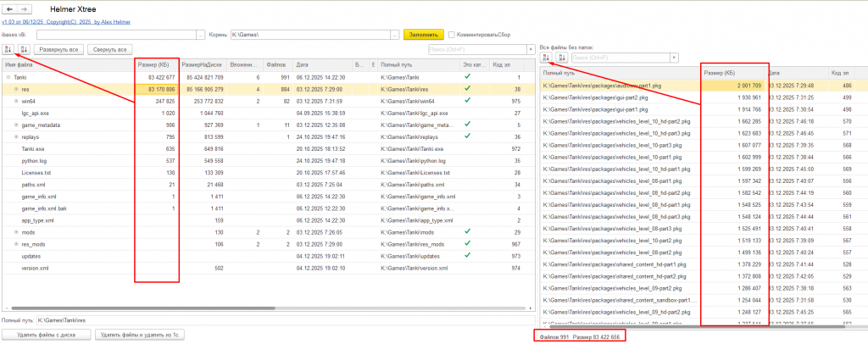
Task: Collapse the Tanki root node
Action: point(8,76)
